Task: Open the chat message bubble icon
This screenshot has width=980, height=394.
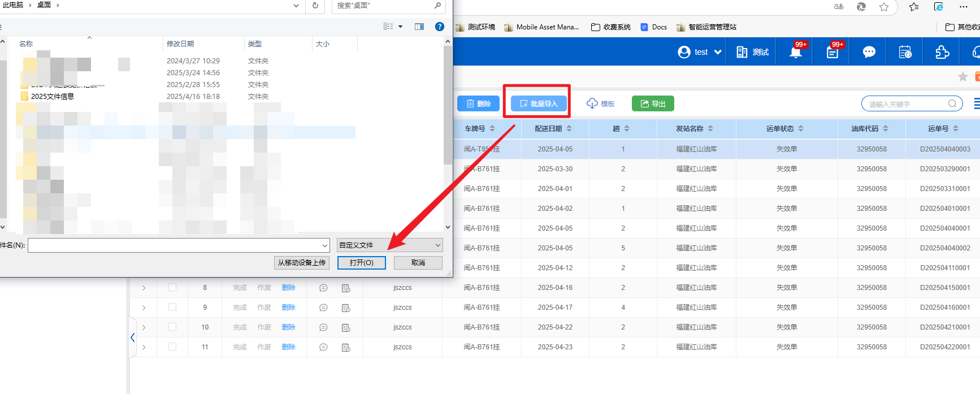Action: [869, 53]
